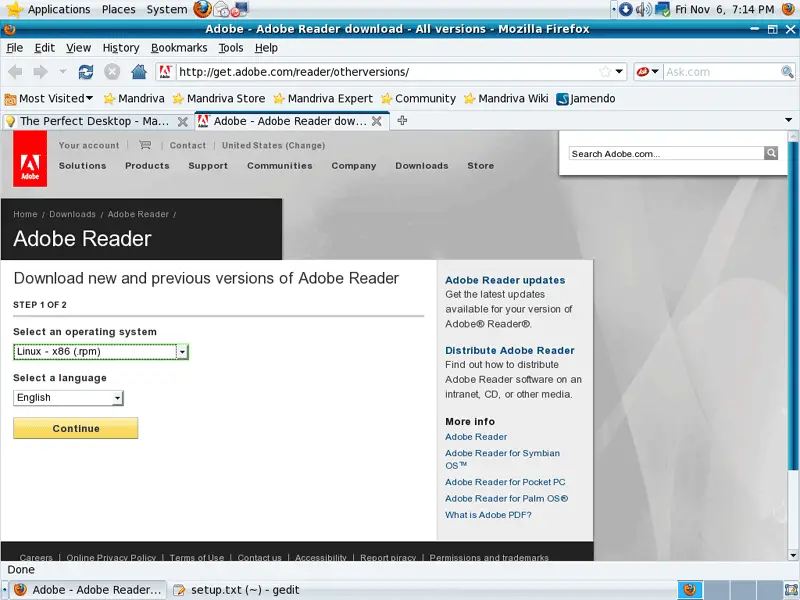
Task: Click the volume icon in the system tray
Action: pyautogui.click(x=643, y=9)
